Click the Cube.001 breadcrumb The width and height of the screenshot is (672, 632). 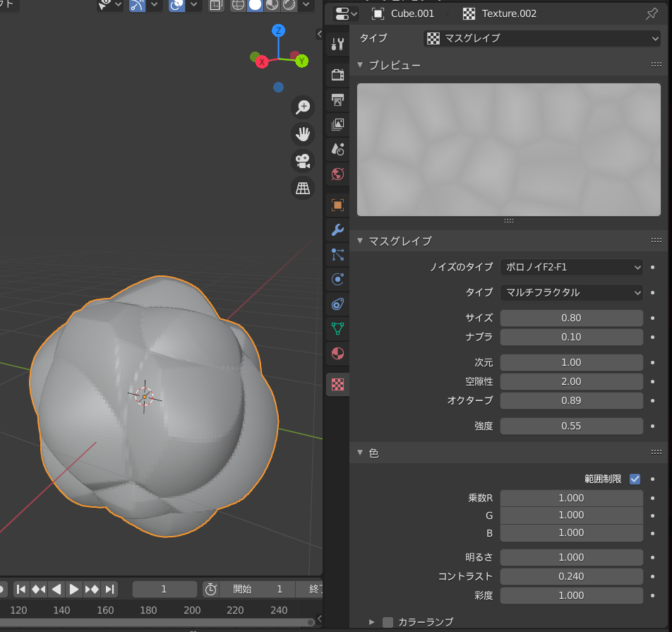403,13
